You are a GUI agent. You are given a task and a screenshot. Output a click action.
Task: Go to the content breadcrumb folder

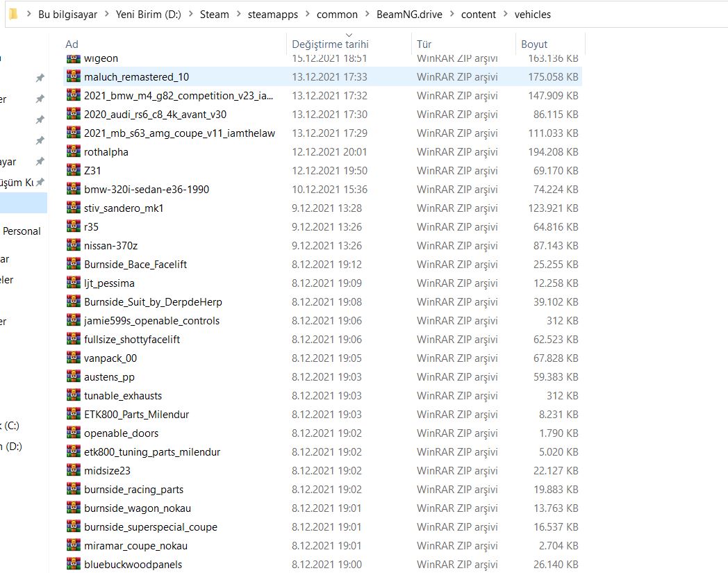(x=479, y=15)
